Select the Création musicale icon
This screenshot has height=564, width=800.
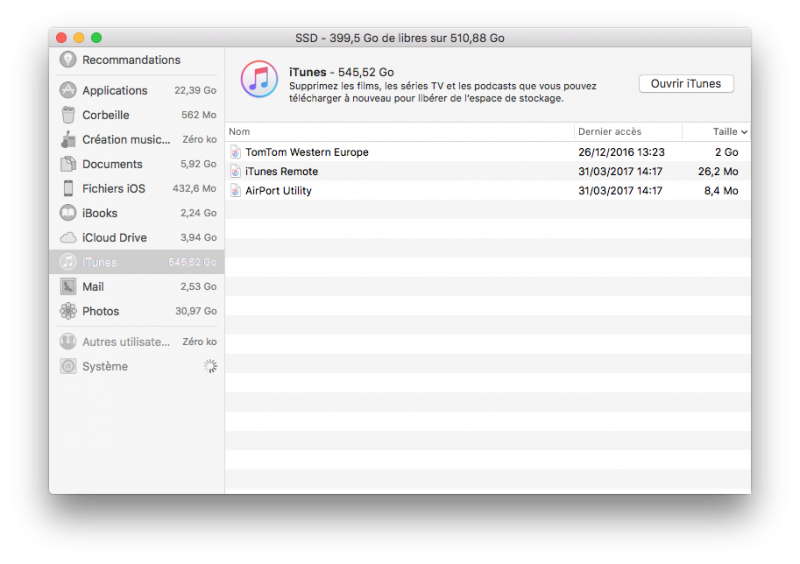pyautogui.click(x=68, y=139)
